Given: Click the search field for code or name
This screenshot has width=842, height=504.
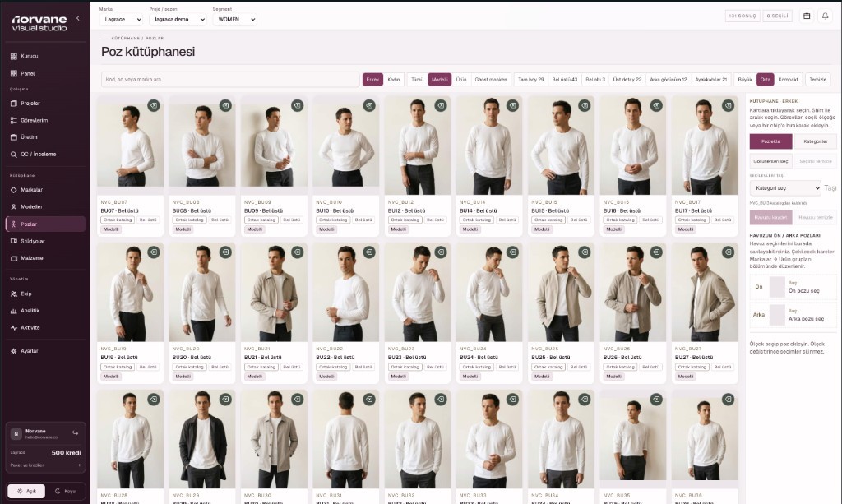Looking at the screenshot, I should (230, 80).
